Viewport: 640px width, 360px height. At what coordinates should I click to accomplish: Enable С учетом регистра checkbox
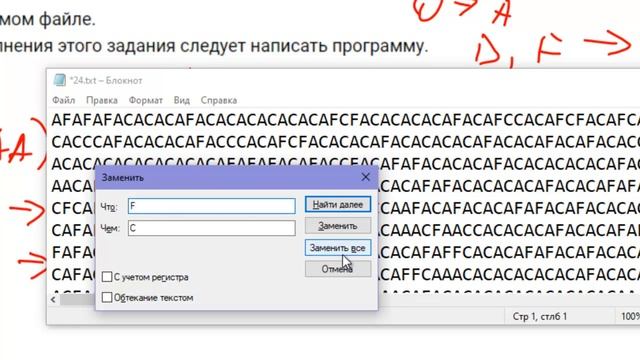107,277
